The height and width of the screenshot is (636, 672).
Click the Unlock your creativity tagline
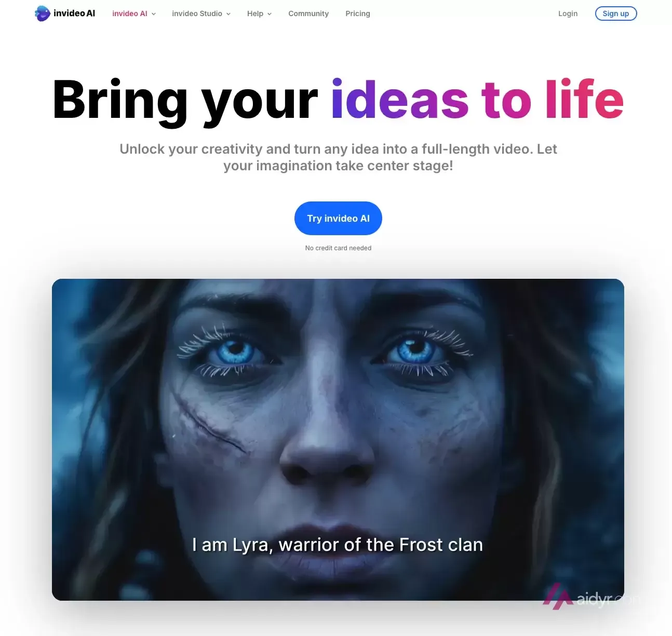coord(338,157)
